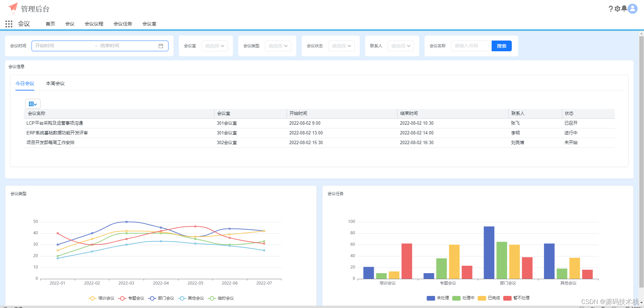Click the calendar icon in date range
Image resolution: width=644 pixels, height=308 pixels.
pos(161,46)
